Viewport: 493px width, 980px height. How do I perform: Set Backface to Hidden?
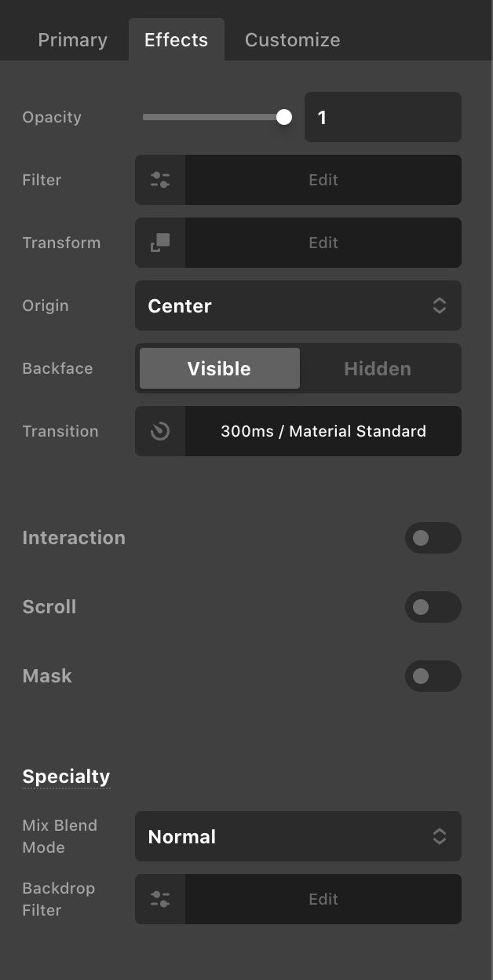[378, 368]
